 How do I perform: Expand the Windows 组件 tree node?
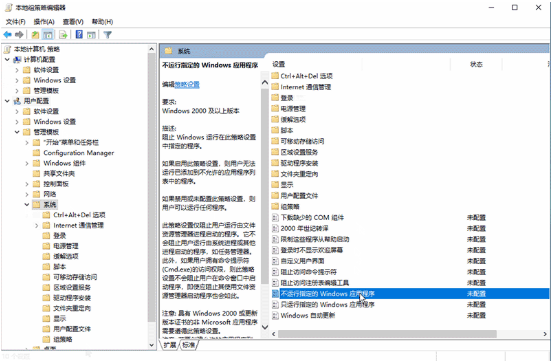coord(27,163)
